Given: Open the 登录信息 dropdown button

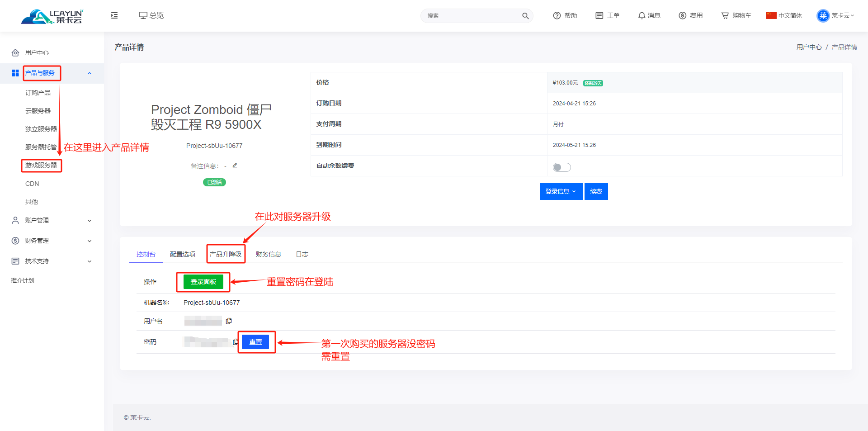Looking at the screenshot, I should pos(561,191).
